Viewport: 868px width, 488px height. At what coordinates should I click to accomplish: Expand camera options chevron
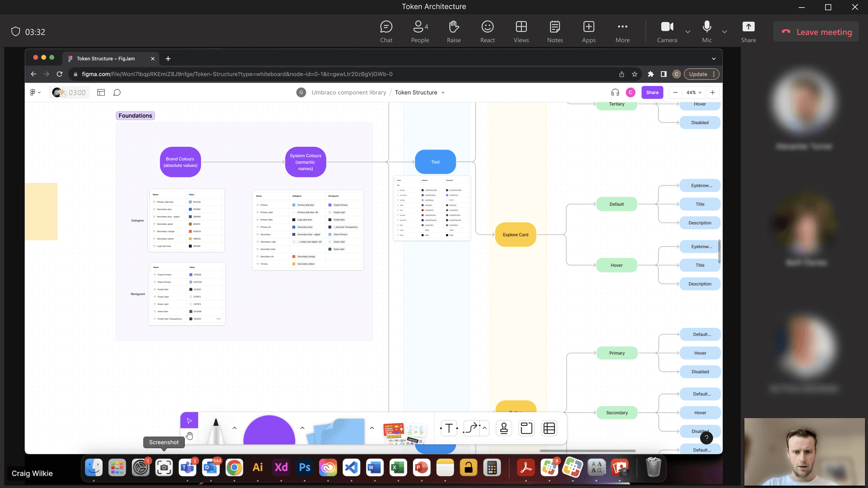coord(687,32)
